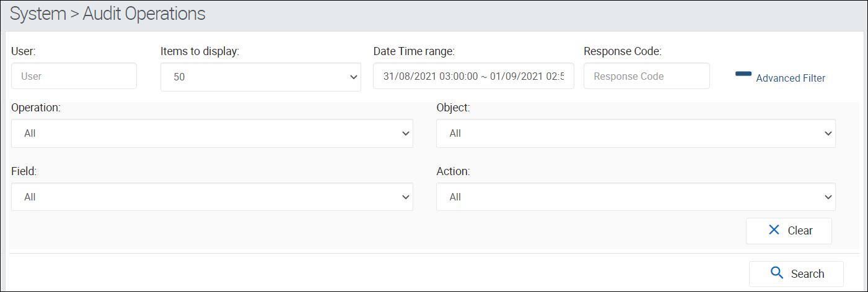868x292 pixels.
Task: Click the Operation dropdown chevron arrow
Action: click(406, 133)
